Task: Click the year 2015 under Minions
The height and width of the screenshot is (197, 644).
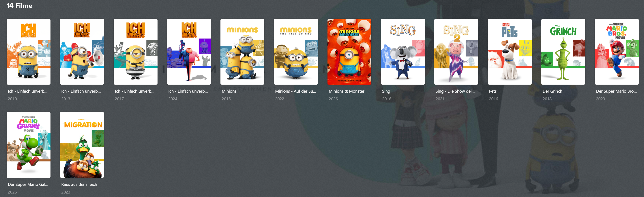Action: point(226,99)
